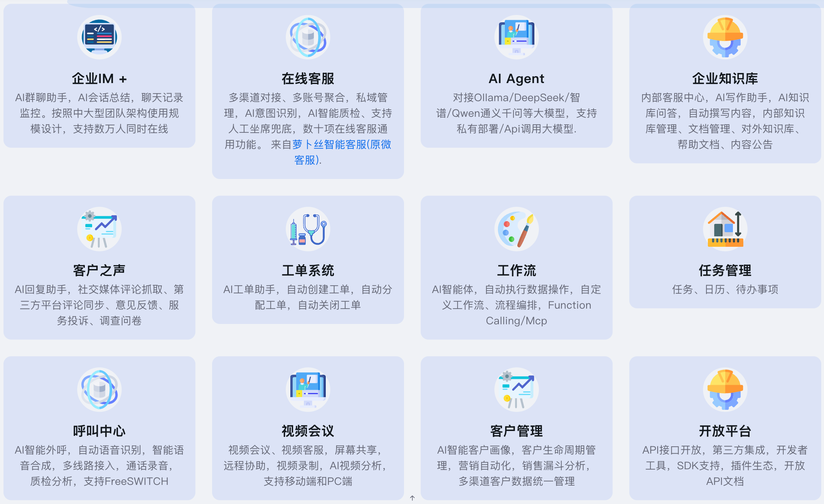This screenshot has height=504, width=824.
Task: Click the 视频会议 screen share icon
Action: pos(307,389)
